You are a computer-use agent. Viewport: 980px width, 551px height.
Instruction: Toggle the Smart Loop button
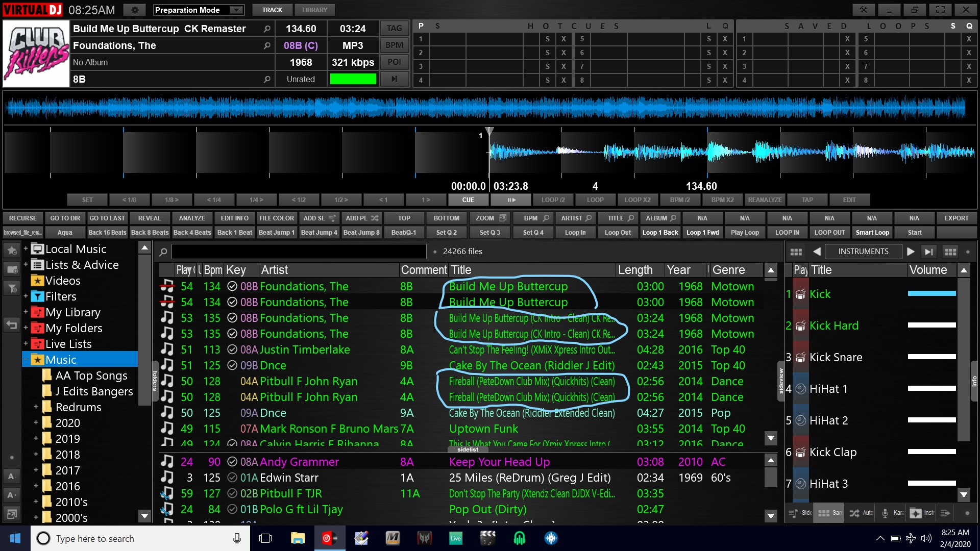coord(872,233)
